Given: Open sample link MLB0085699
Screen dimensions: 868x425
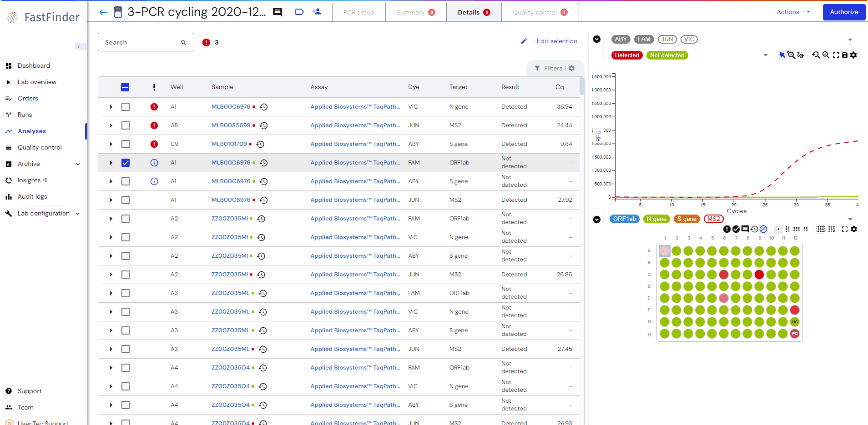Looking at the screenshot, I should tap(231, 125).
